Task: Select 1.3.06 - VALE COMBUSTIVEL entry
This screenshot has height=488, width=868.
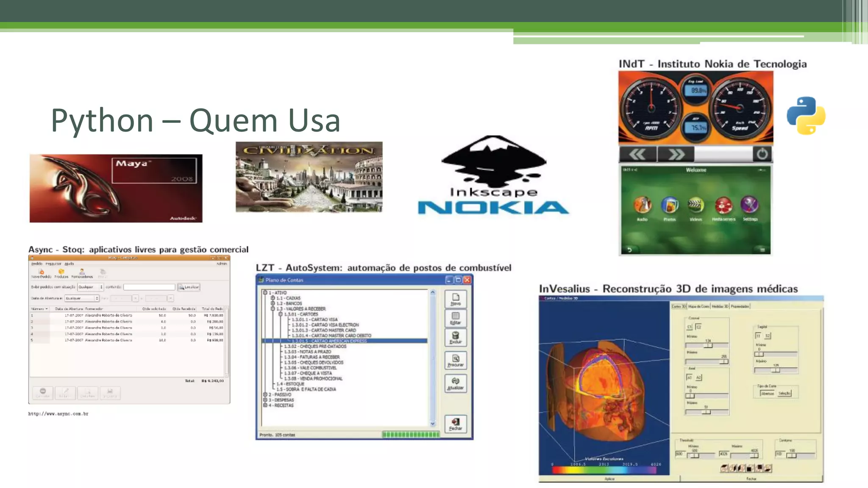Action: pos(310,368)
